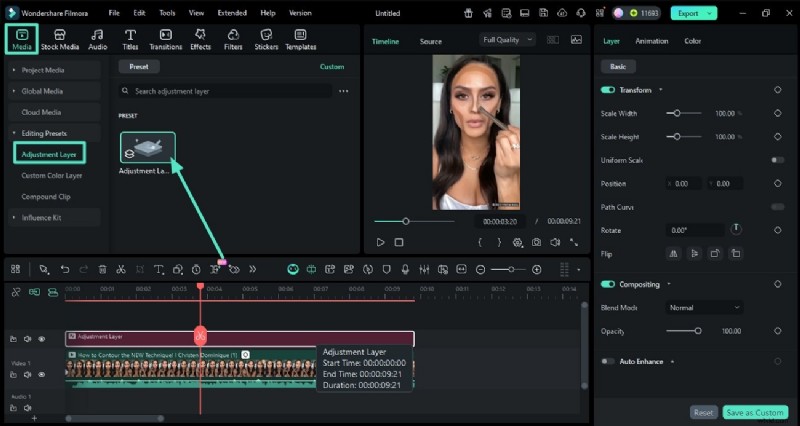The image size is (800, 426).
Task: Click Save as Custom button
Action: pyautogui.click(x=755, y=412)
